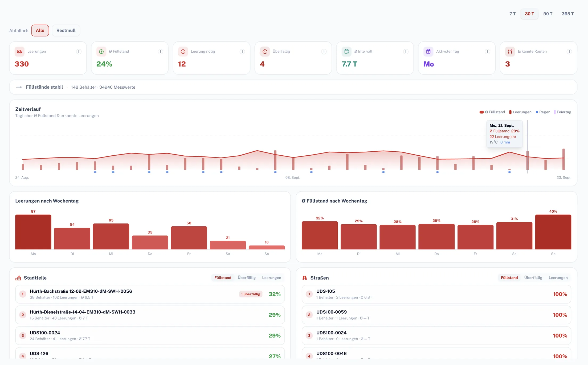Click the Straßen road icon
Screen dimensions: 588x365
305,278
